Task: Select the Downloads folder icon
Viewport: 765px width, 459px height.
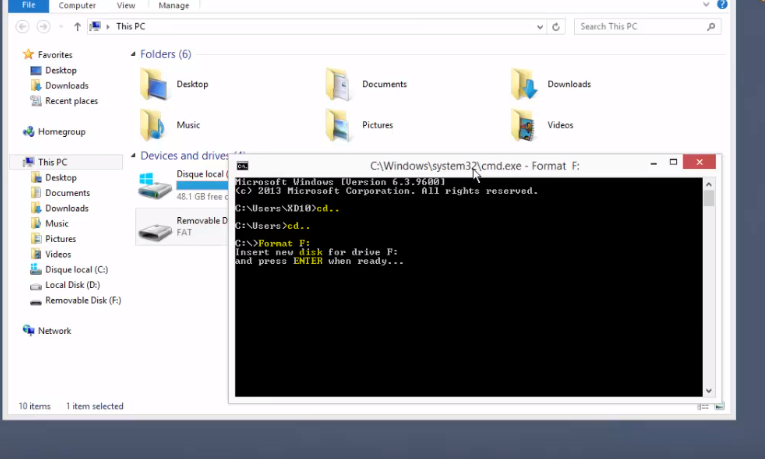Action: 524,84
